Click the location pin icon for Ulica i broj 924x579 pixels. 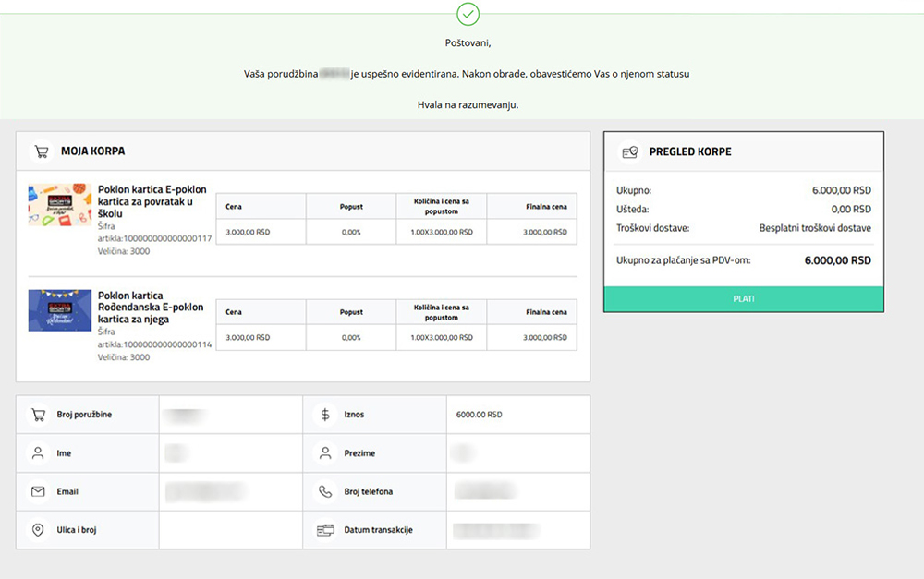[38, 529]
